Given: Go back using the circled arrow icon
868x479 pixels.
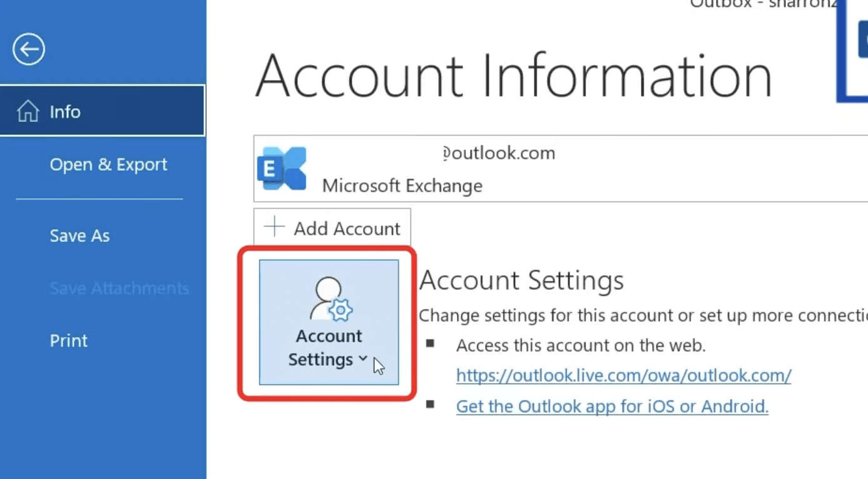Looking at the screenshot, I should (29, 49).
